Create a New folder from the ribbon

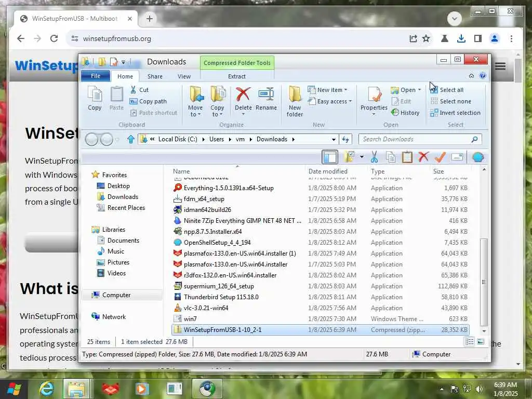pyautogui.click(x=295, y=101)
